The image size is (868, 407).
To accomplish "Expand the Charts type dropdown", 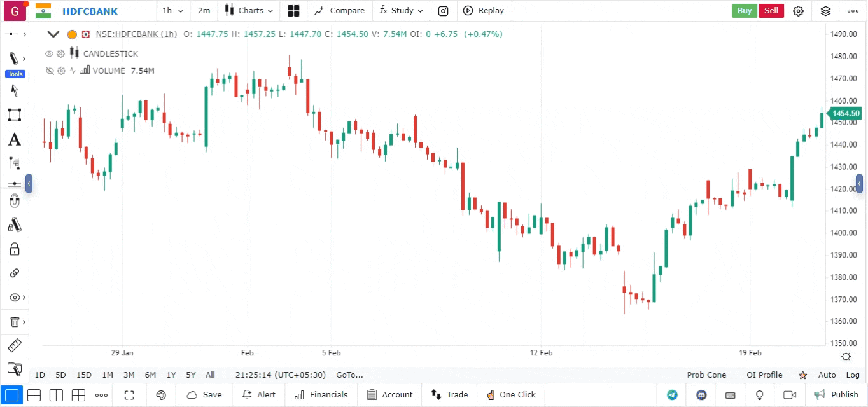I will (x=249, y=11).
